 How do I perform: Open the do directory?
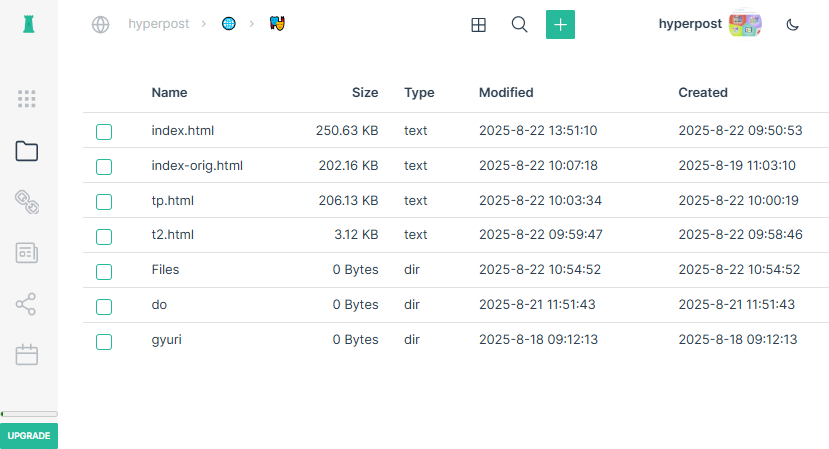159,305
